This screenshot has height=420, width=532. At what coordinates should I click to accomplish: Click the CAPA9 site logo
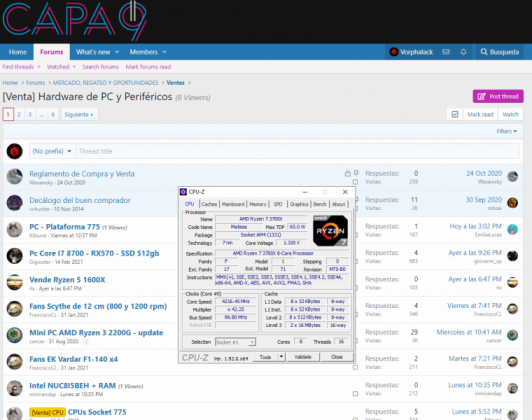point(74,20)
